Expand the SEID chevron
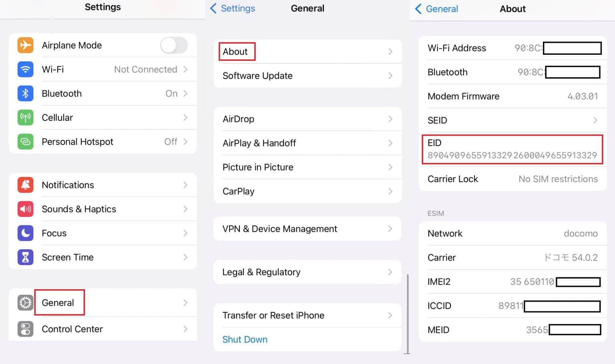 tap(595, 120)
